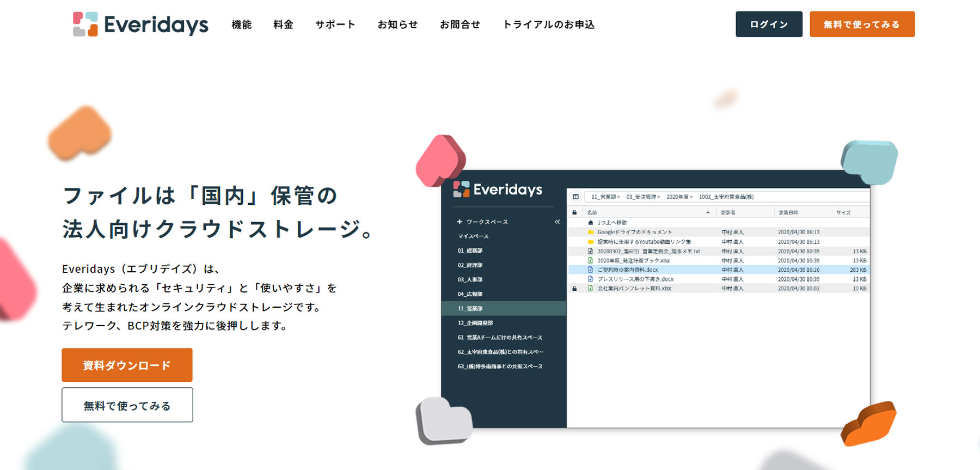Screen dimensions: 980x470
Task: Click the 2020/04/30 10:02 date cell
Action: coord(798,289)
